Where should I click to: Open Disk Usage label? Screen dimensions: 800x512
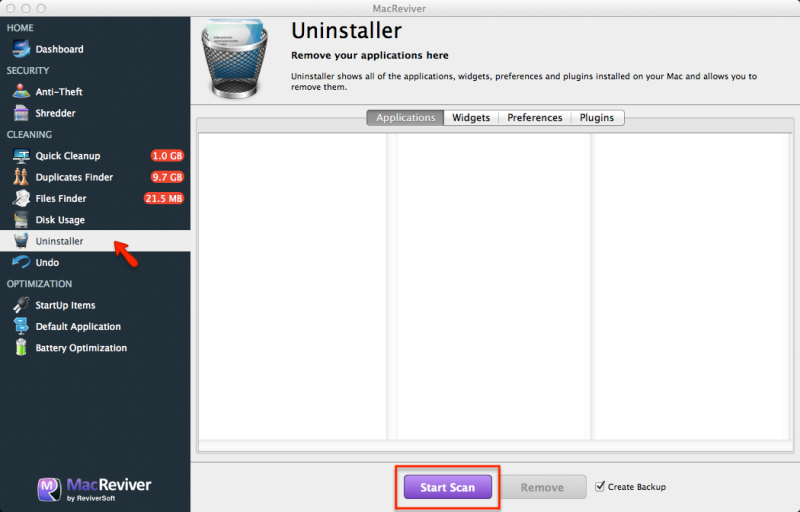pyautogui.click(x=60, y=220)
